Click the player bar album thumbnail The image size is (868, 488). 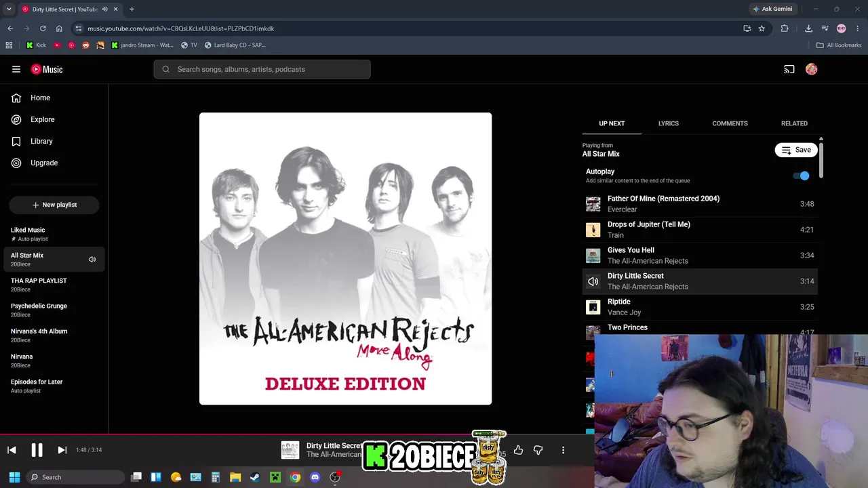[290, 450]
